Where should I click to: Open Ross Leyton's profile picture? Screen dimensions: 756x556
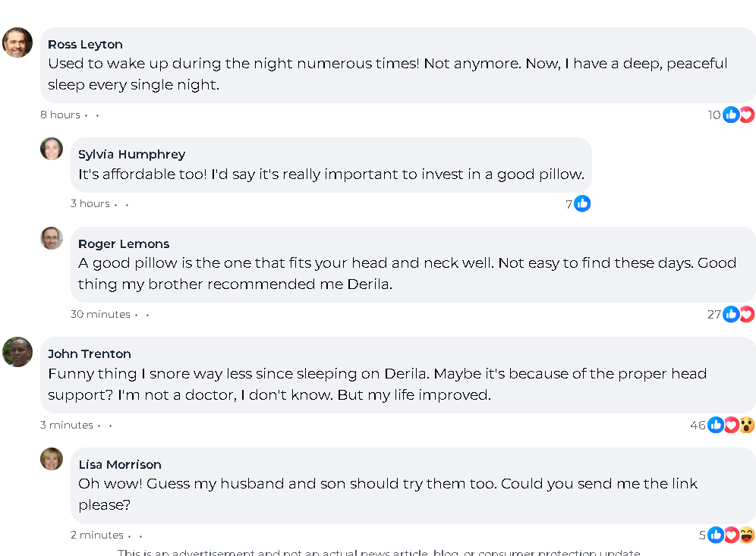(x=17, y=42)
